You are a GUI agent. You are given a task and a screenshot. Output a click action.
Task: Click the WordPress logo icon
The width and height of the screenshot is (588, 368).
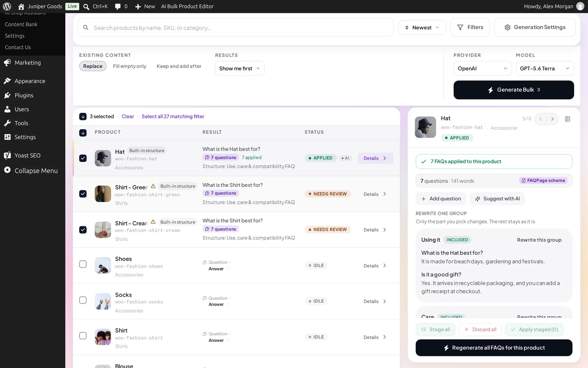[7, 6]
